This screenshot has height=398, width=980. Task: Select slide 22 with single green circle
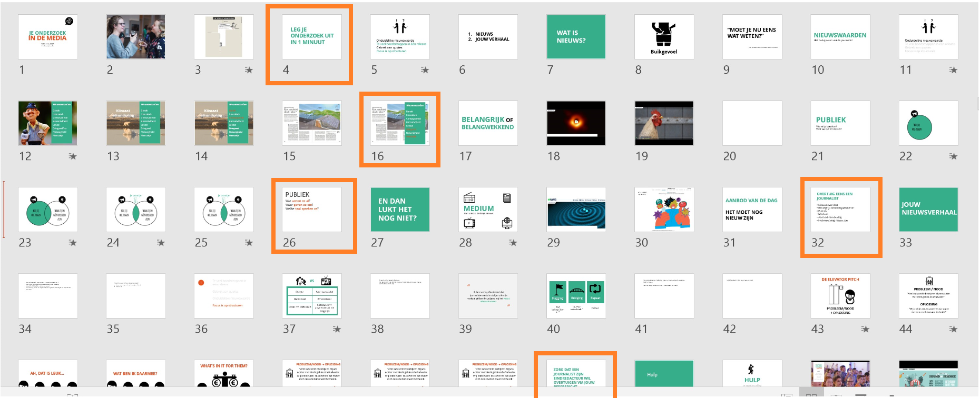(x=928, y=123)
